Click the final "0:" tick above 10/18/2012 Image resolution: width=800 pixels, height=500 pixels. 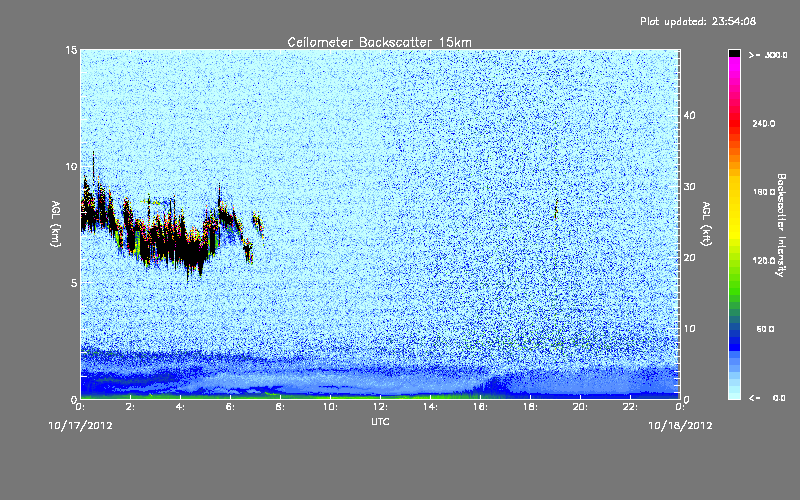[680, 407]
